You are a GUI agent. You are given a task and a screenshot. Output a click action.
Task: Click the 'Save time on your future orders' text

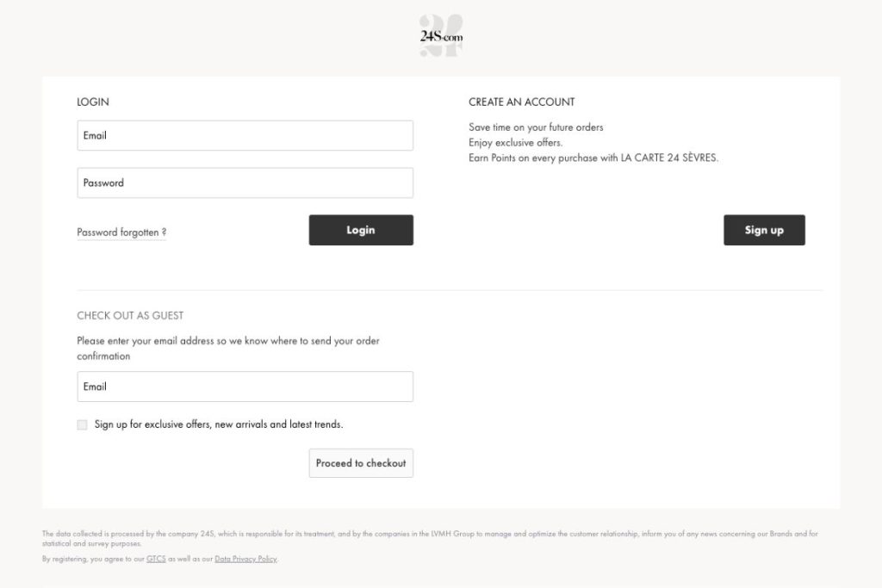536,127
